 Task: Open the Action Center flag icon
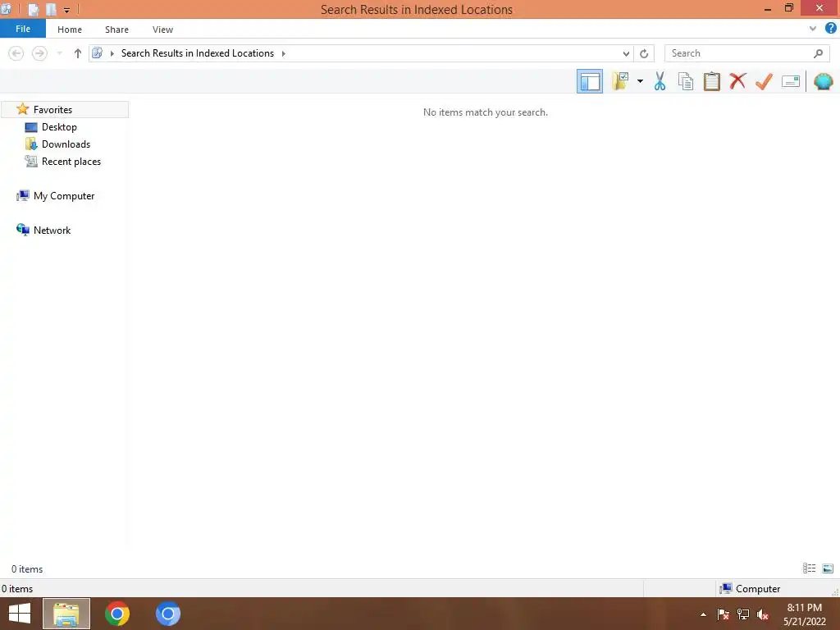[723, 614]
